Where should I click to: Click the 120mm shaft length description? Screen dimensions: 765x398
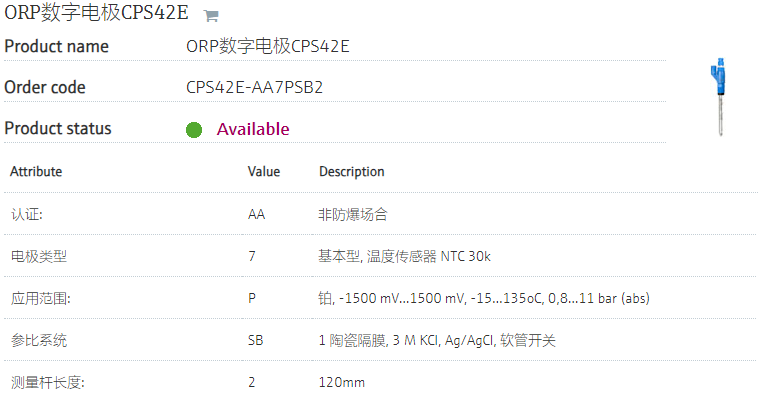click(x=342, y=382)
